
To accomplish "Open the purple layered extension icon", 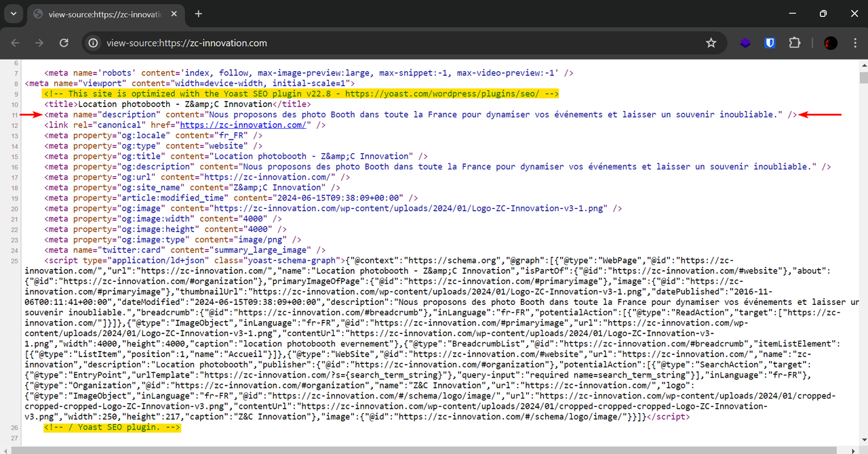I will [x=745, y=43].
